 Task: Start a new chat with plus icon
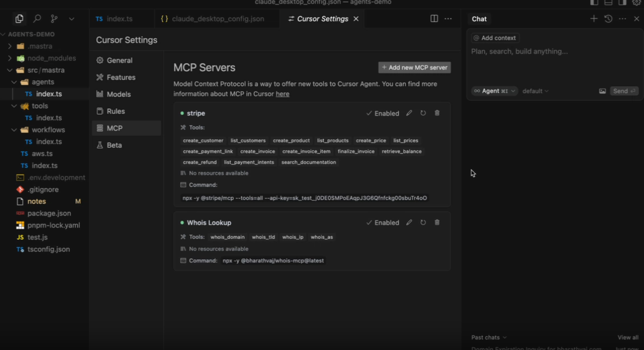tap(594, 18)
